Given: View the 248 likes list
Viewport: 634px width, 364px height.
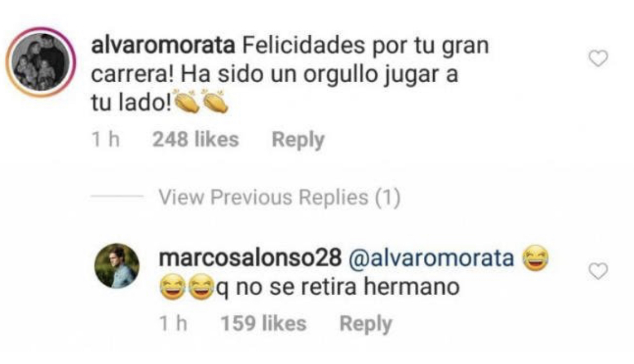Looking at the screenshot, I should (x=196, y=140).
